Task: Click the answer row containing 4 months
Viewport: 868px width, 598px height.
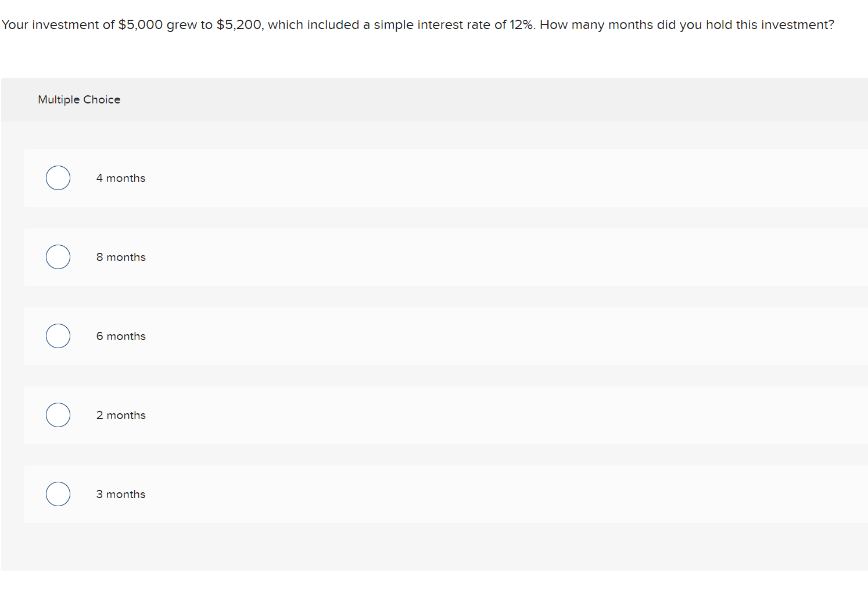Action: 446,178
